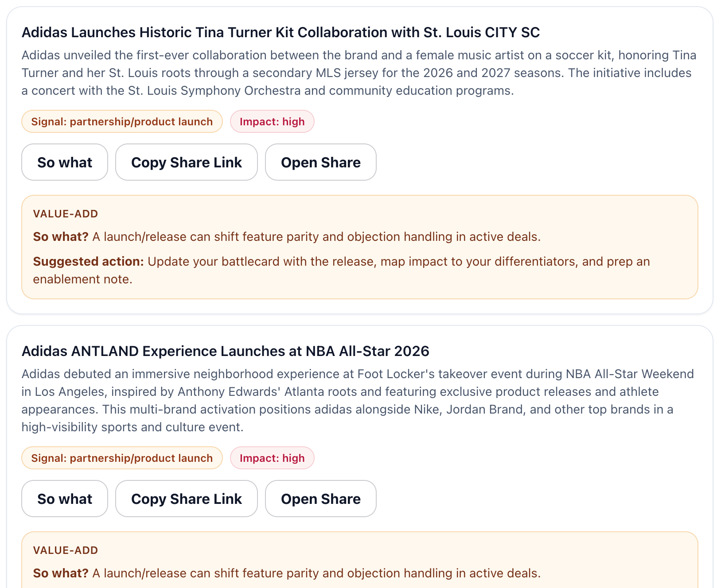Viewport: 721px width, 588px height.
Task: Click "Open Share" on the ANTLAND card
Action: [x=320, y=499]
